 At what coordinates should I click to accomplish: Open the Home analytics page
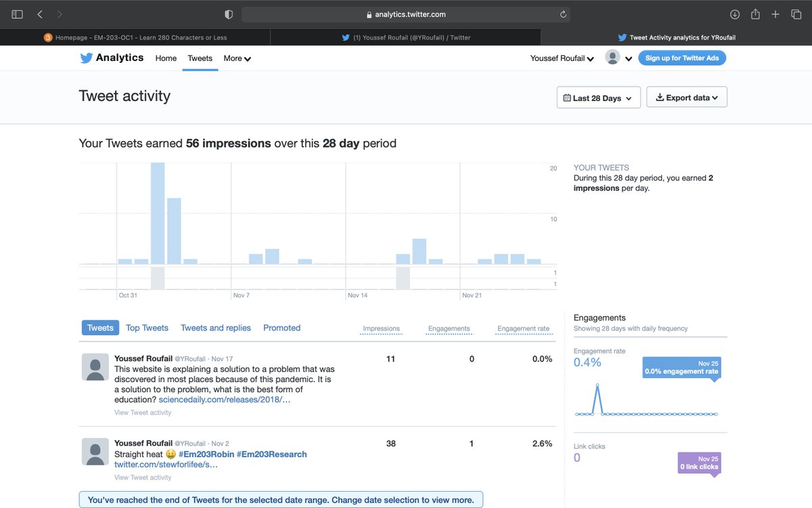tap(166, 58)
